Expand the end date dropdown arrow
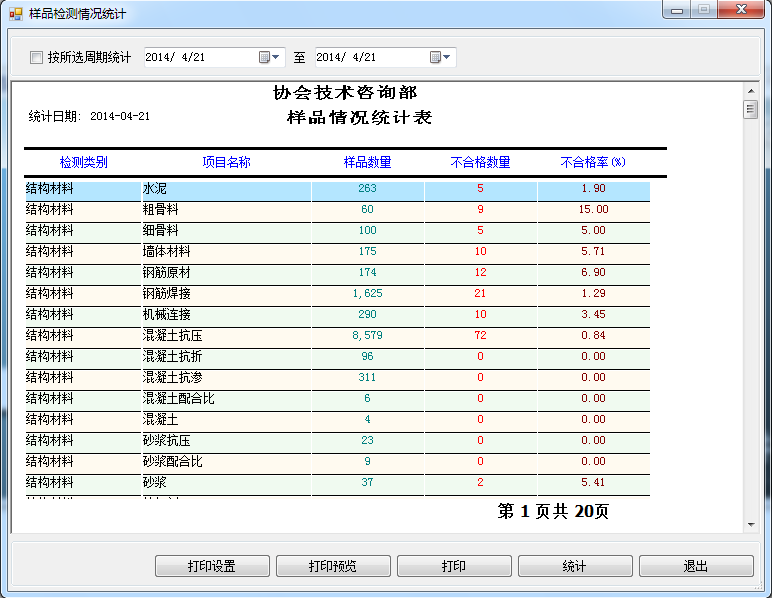The image size is (772, 598). (447, 57)
